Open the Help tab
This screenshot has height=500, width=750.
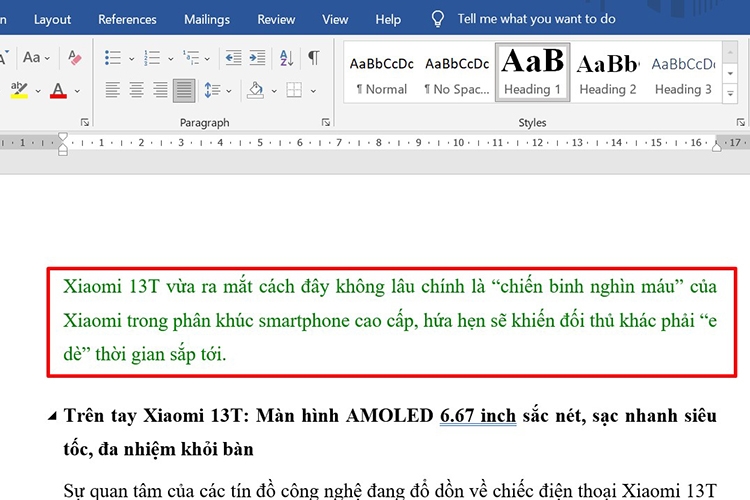[x=388, y=20]
